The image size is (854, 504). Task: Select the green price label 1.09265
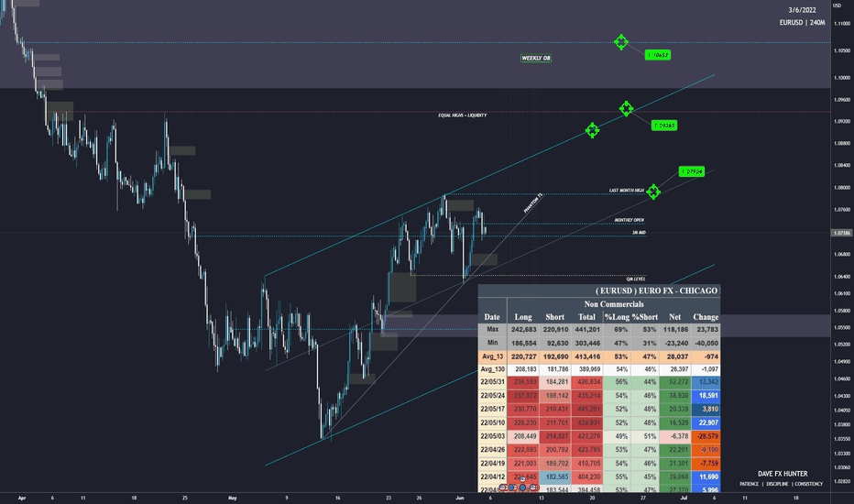(x=664, y=126)
